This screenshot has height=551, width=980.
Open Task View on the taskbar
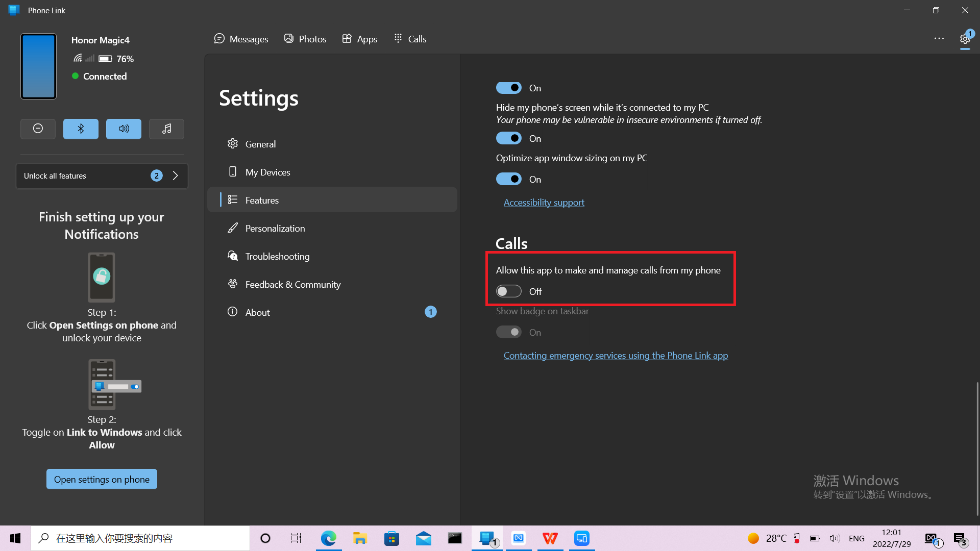tap(296, 538)
